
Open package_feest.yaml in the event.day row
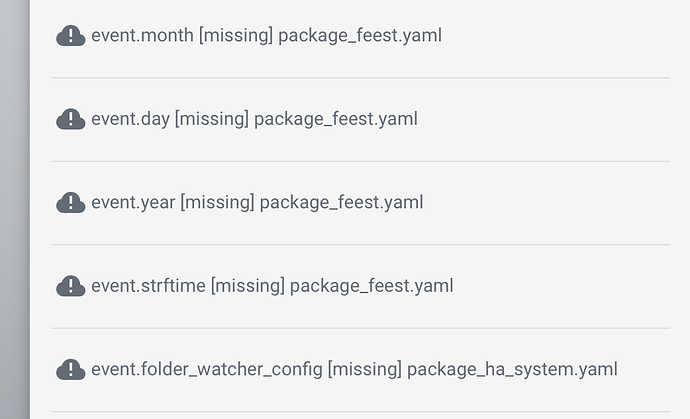click(x=336, y=119)
